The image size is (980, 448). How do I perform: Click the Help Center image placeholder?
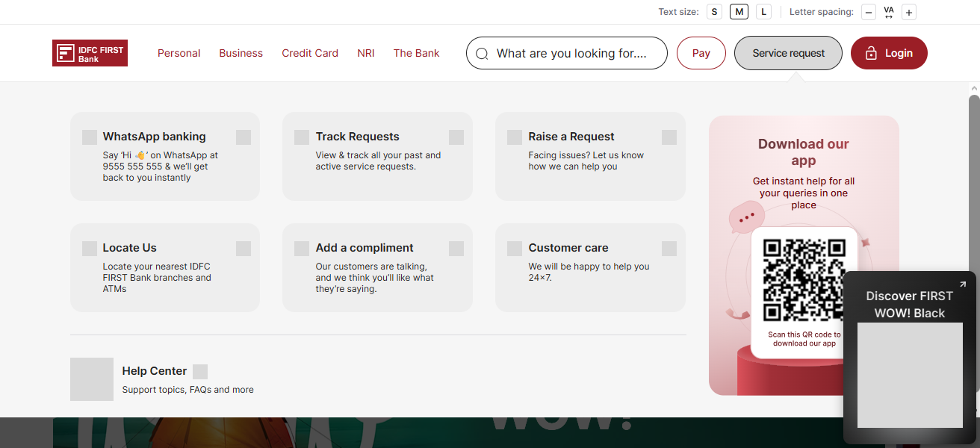click(92, 379)
